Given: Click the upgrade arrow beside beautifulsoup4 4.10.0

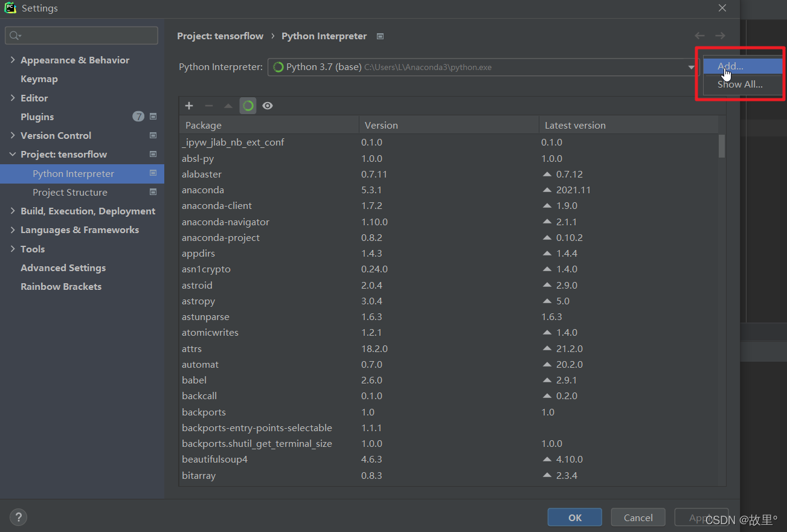Looking at the screenshot, I should pyautogui.click(x=547, y=459).
